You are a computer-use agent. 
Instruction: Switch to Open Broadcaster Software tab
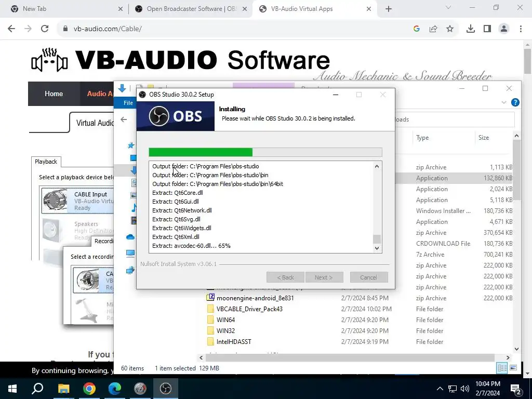[192, 9]
